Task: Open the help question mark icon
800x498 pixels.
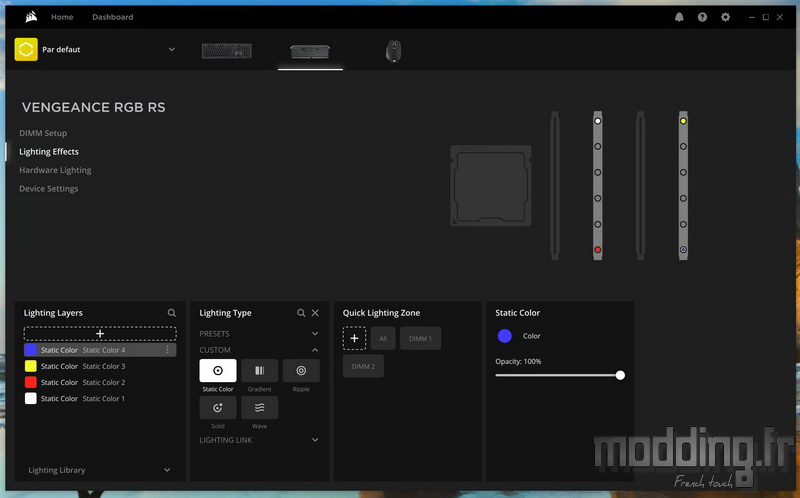Action: (702, 17)
